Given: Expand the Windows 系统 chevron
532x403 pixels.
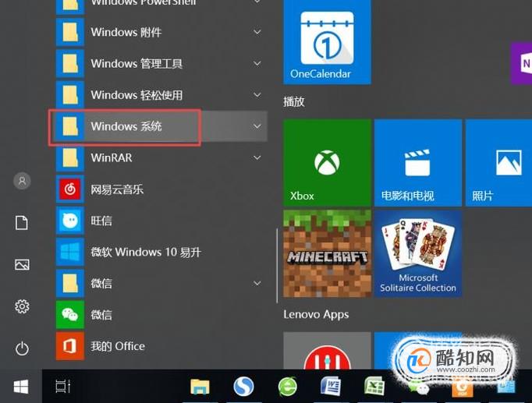Looking at the screenshot, I should (257, 126).
